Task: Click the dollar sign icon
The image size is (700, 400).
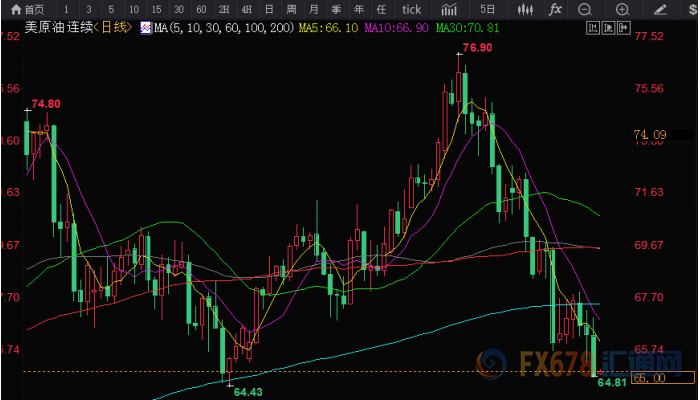Action: (x=694, y=8)
